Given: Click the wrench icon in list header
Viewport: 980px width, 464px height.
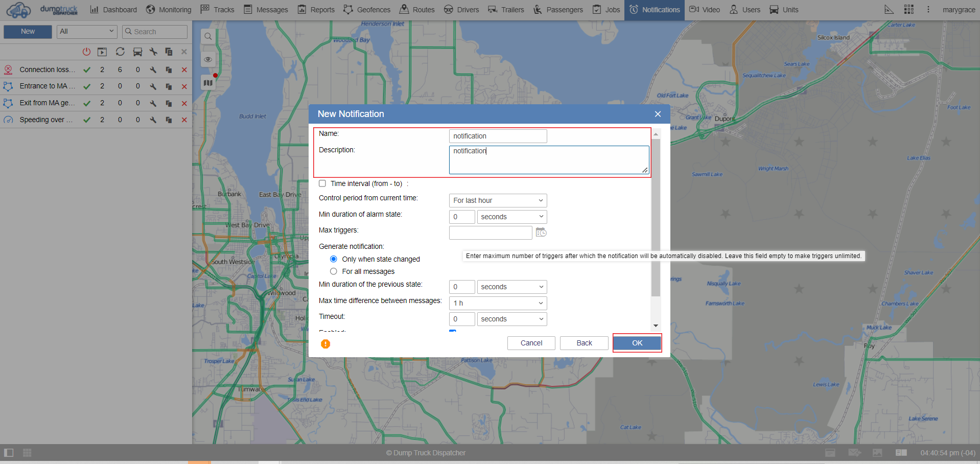Looking at the screenshot, I should [153, 52].
